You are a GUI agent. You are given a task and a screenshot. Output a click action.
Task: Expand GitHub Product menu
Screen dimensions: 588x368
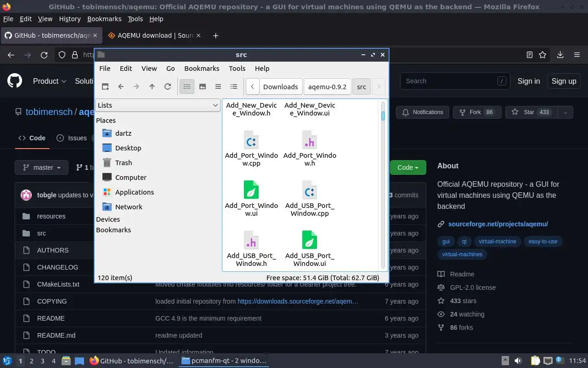tap(50, 81)
